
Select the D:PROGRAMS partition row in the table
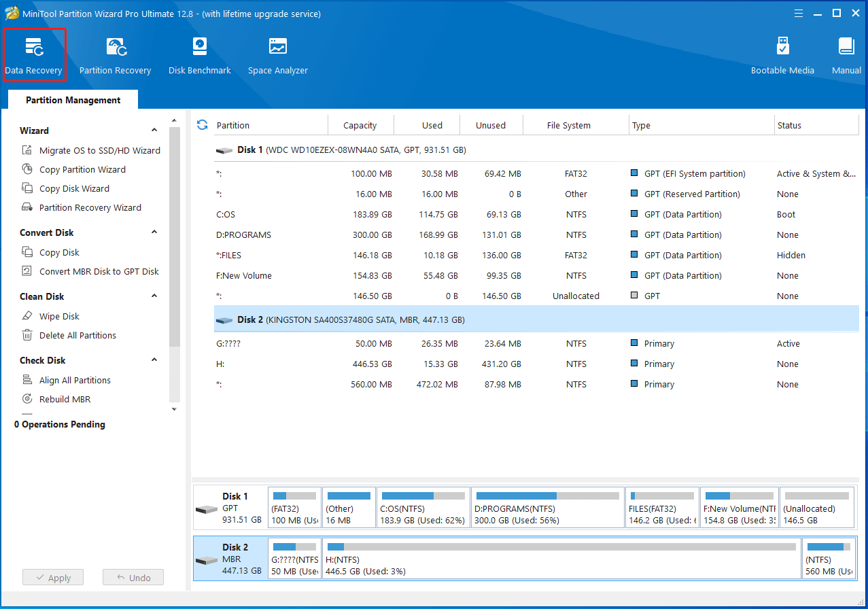tap(536, 234)
